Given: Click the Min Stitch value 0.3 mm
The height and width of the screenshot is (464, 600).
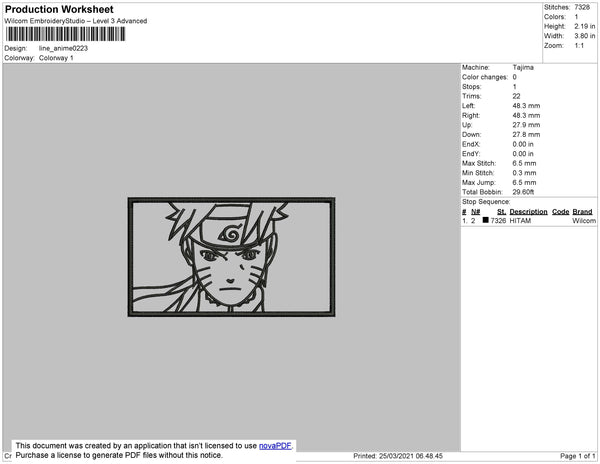Looking at the screenshot, I should click(x=524, y=173).
